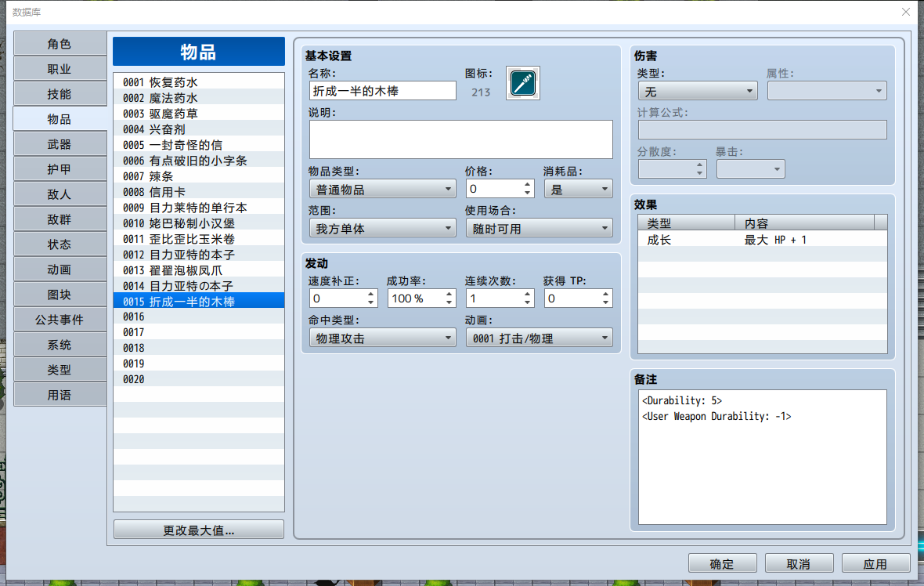Open the 消耗品 dropdown

[578, 190]
